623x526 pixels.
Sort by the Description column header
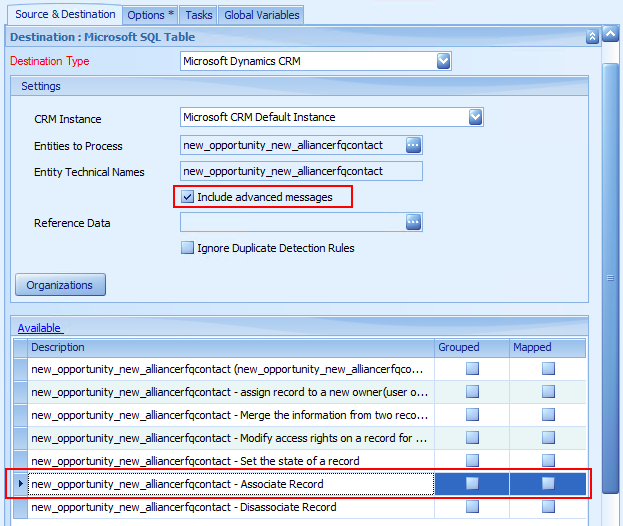point(230,347)
